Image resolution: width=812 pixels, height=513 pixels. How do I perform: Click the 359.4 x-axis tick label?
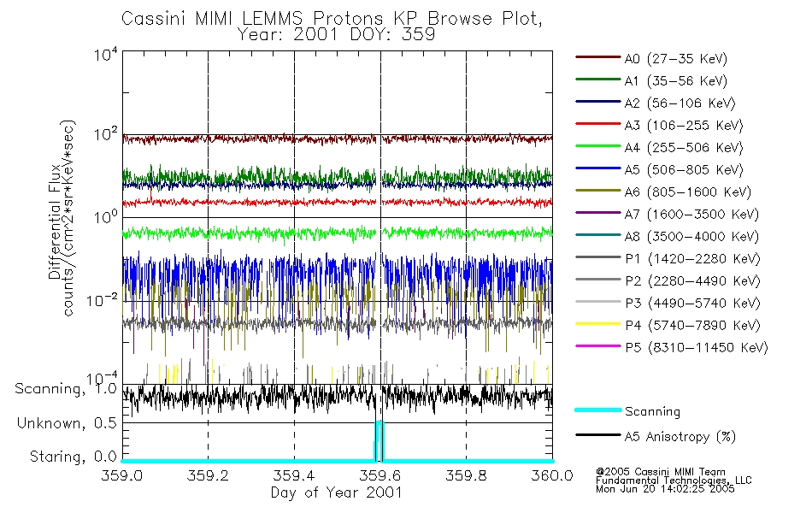pyautogui.click(x=294, y=475)
